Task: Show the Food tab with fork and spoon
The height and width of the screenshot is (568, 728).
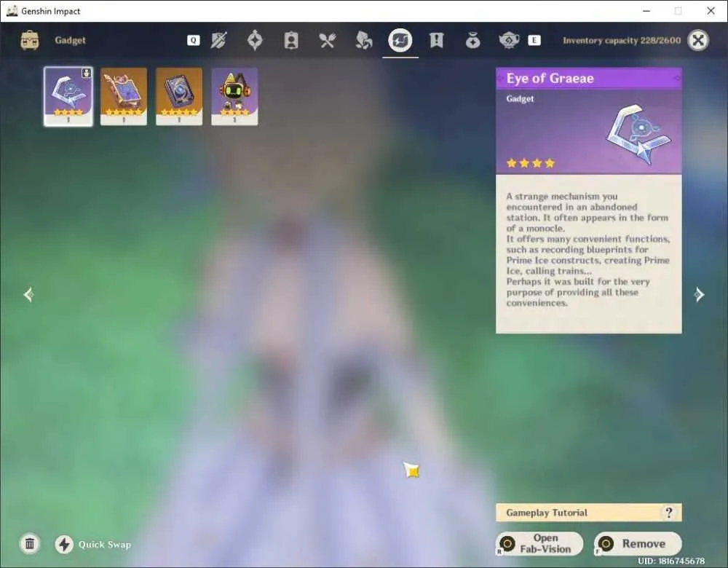Action: coord(328,40)
